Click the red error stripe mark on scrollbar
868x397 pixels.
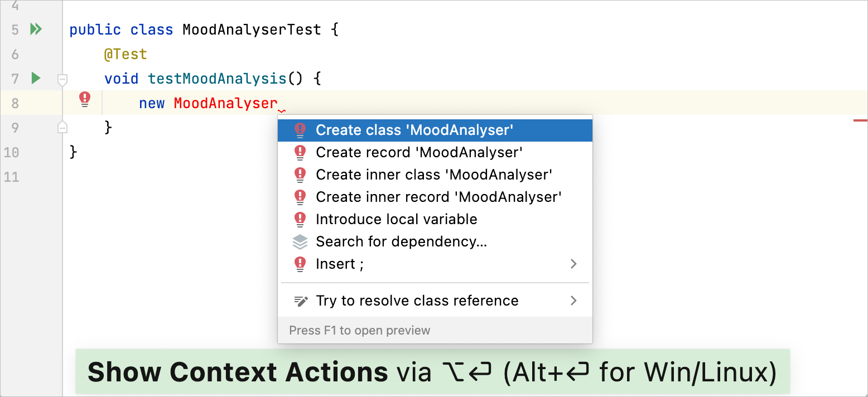coord(860,120)
